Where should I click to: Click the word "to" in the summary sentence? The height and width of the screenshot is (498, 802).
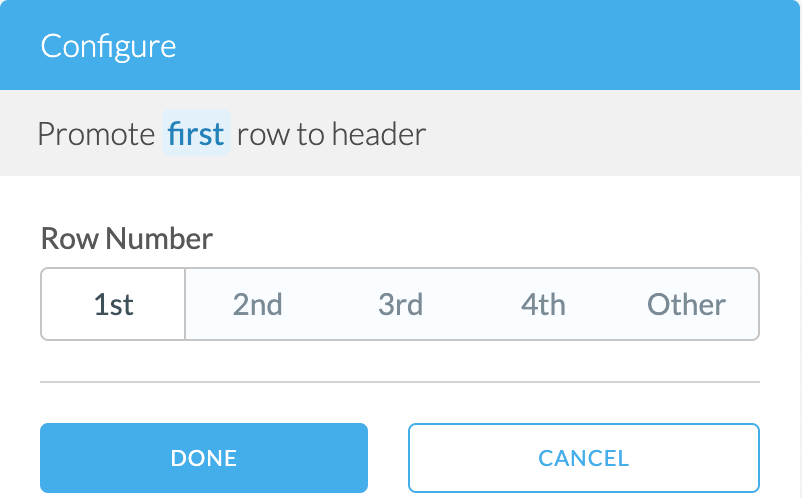tap(309, 134)
